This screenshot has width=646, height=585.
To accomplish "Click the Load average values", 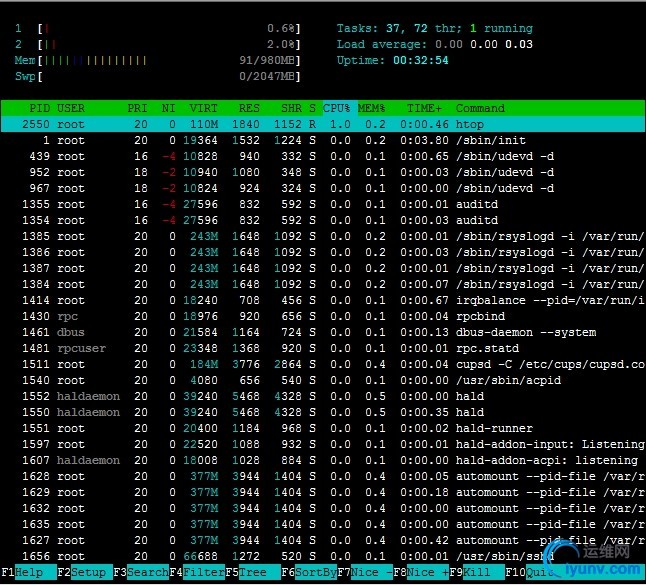I will coord(484,44).
